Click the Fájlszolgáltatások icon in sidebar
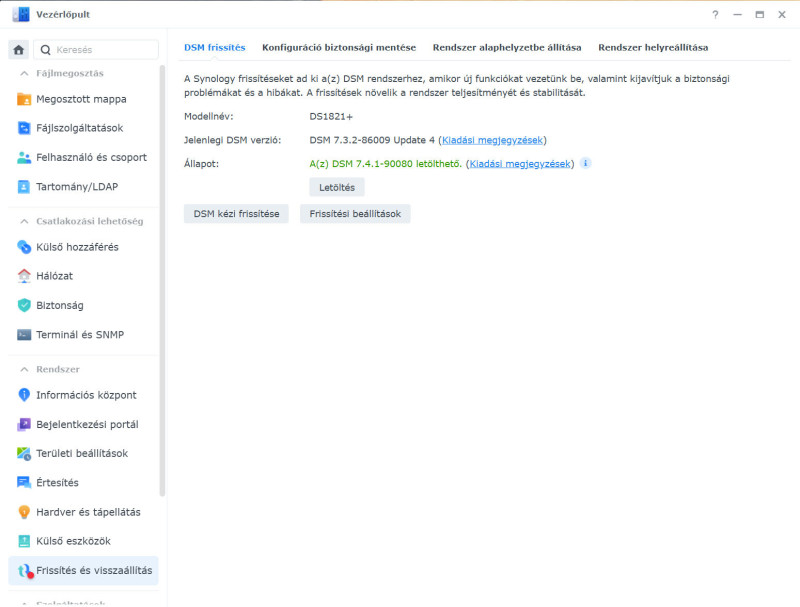Image resolution: width=800 pixels, height=607 pixels. (x=23, y=128)
